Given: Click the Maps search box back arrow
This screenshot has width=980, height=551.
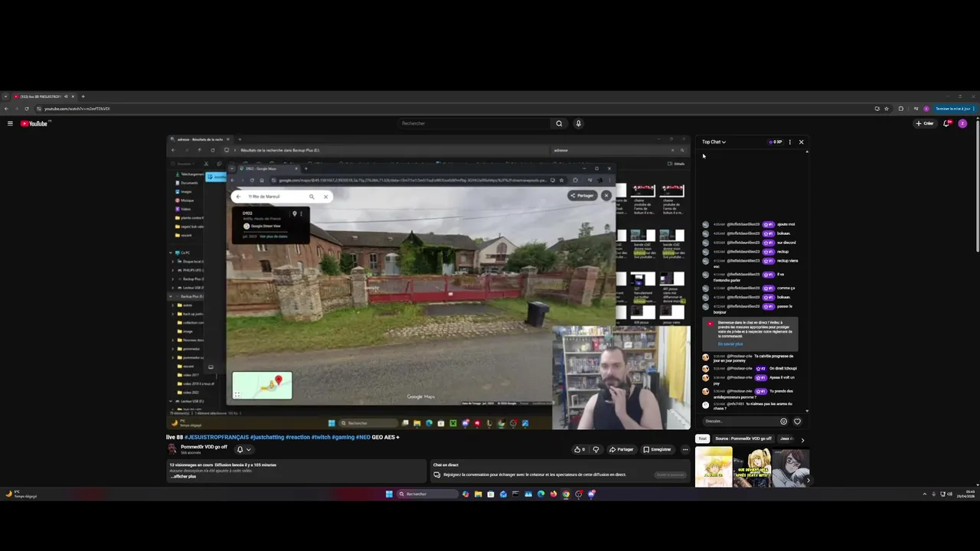Looking at the screenshot, I should [x=238, y=197].
